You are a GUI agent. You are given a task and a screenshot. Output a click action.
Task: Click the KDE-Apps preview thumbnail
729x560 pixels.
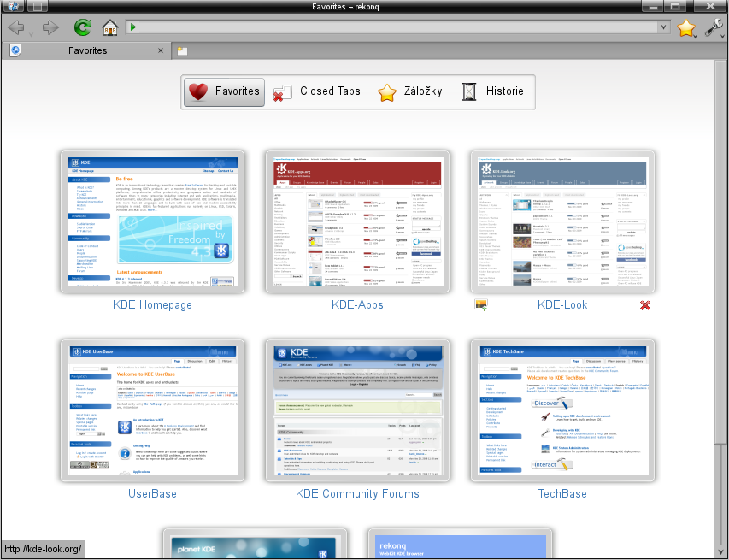357,221
